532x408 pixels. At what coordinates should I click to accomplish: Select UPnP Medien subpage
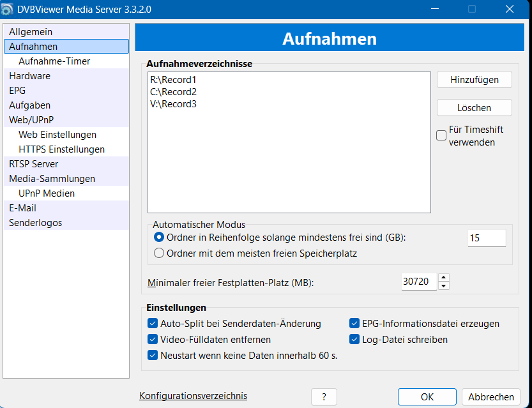click(x=66, y=193)
